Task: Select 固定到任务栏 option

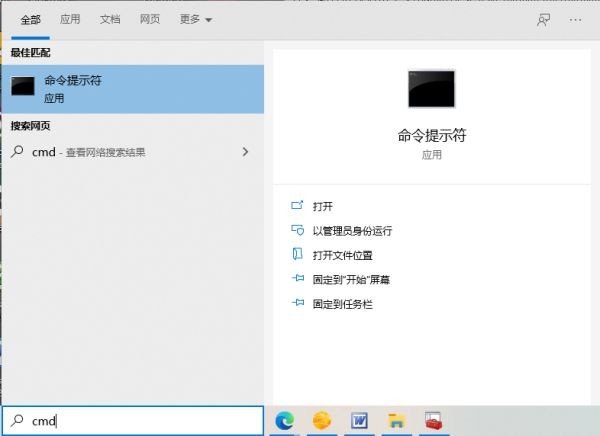Action: coord(342,303)
